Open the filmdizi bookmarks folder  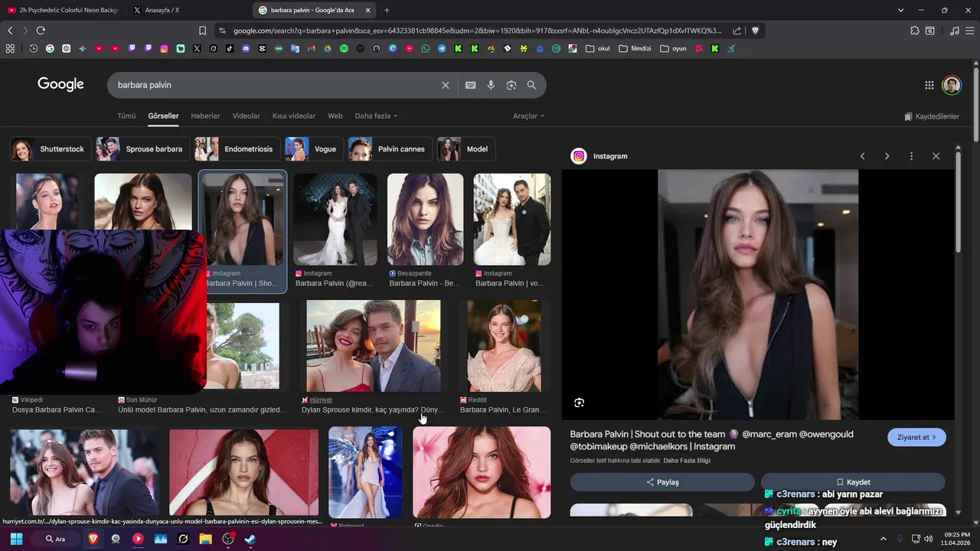635,48
